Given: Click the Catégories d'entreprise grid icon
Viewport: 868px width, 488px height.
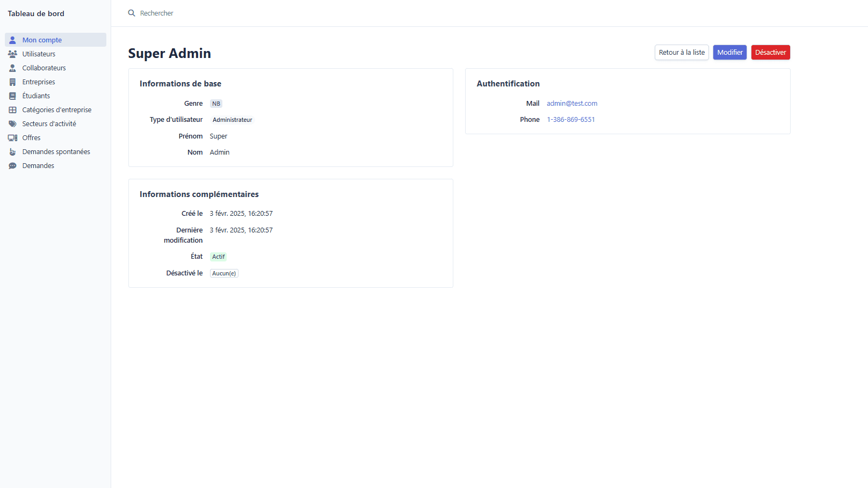Looking at the screenshot, I should click(x=12, y=110).
